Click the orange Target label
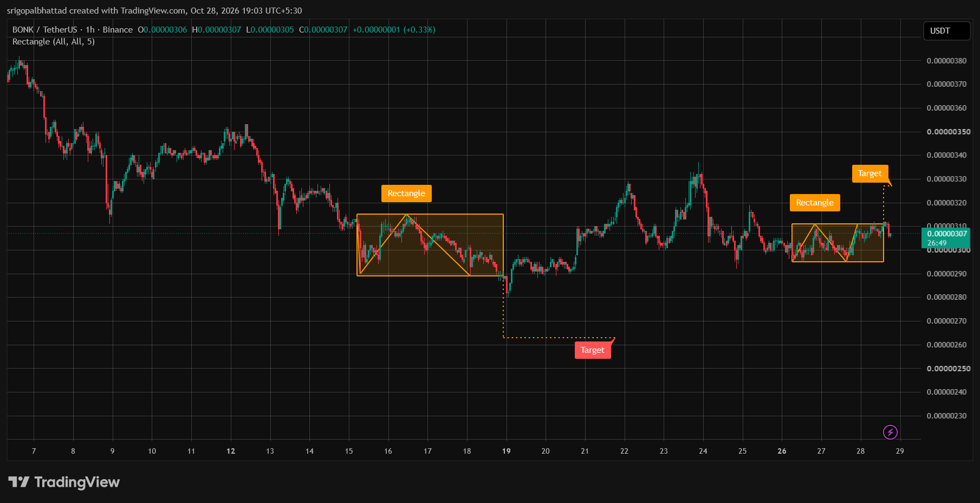This screenshot has width=980, height=503. point(870,173)
